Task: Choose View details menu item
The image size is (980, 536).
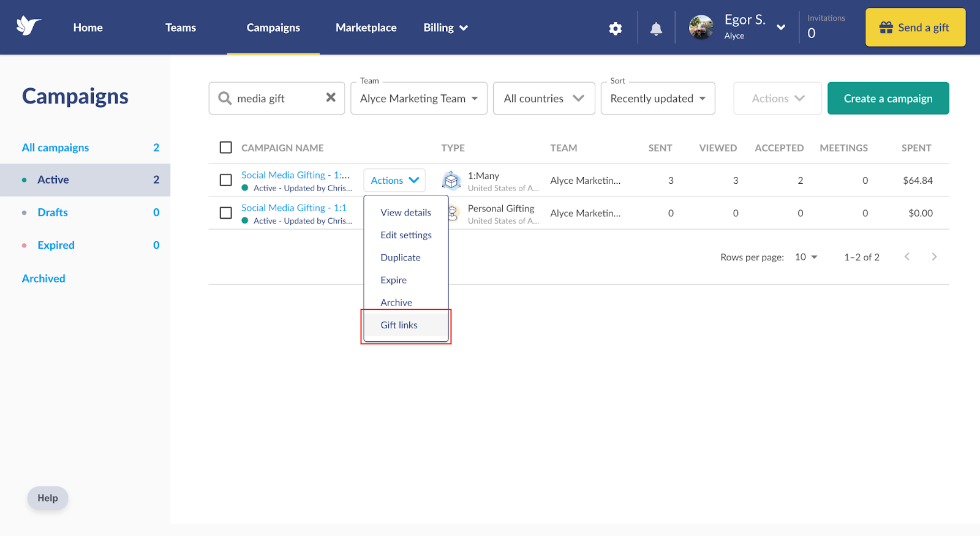Action: click(x=405, y=213)
